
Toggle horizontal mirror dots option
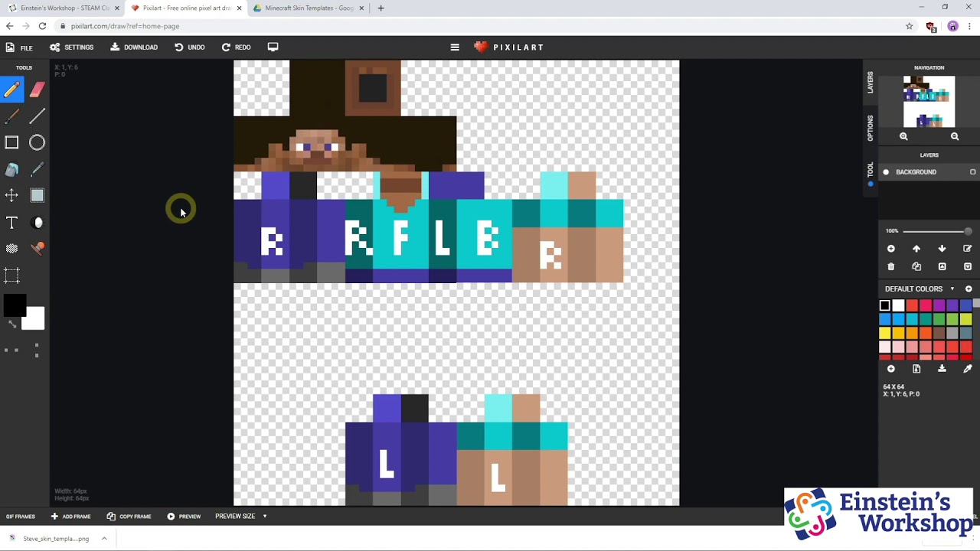click(x=11, y=350)
